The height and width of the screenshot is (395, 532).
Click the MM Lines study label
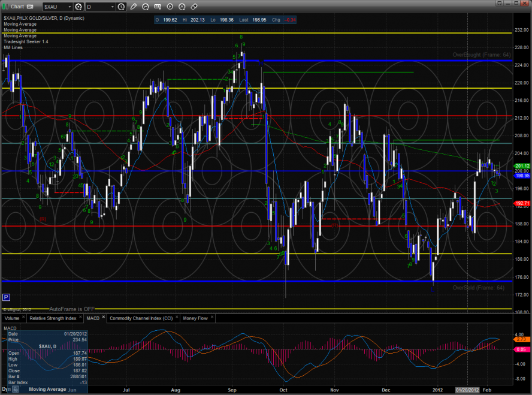click(13, 47)
